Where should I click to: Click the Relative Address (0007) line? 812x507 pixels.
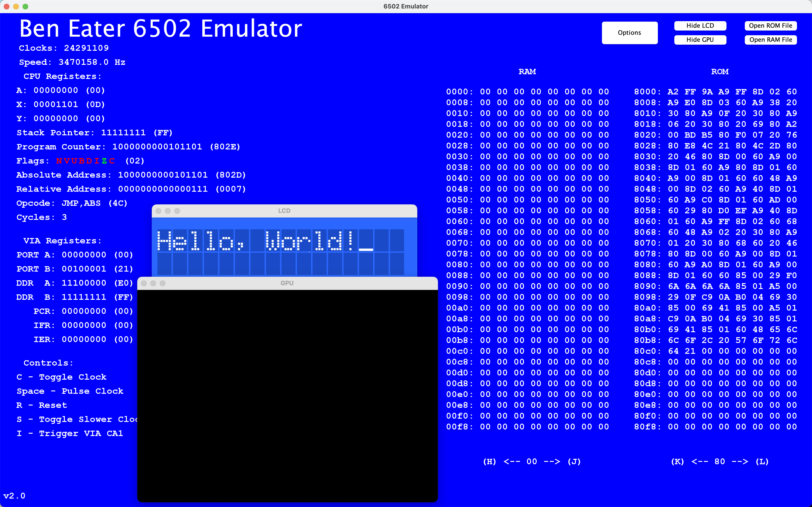pyautogui.click(x=131, y=189)
